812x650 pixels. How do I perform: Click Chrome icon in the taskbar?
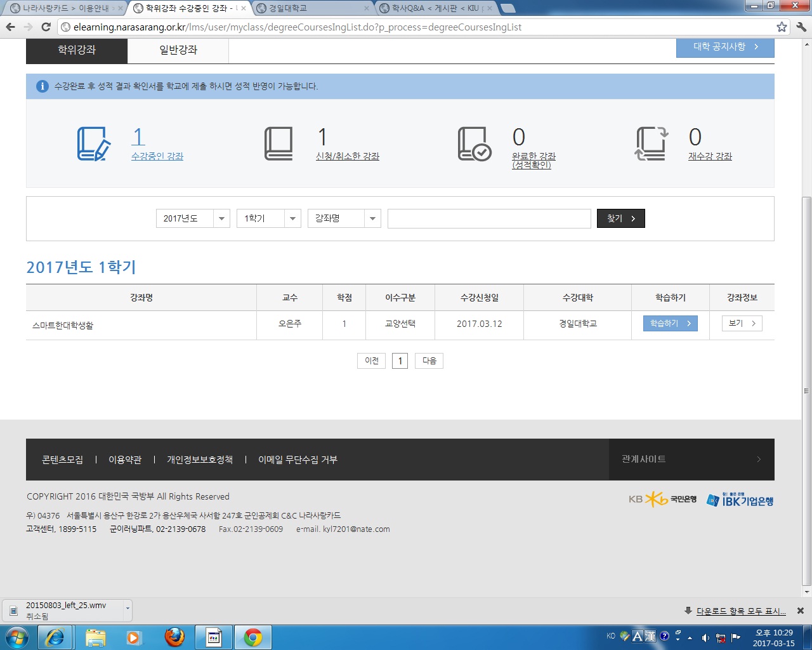point(253,637)
